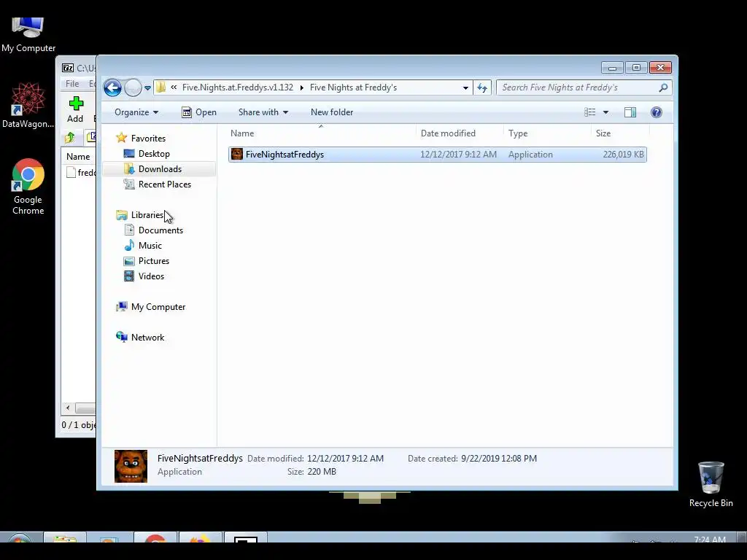The height and width of the screenshot is (560, 747).
Task: Click the Freddy thumbnail in details pane
Action: (131, 466)
